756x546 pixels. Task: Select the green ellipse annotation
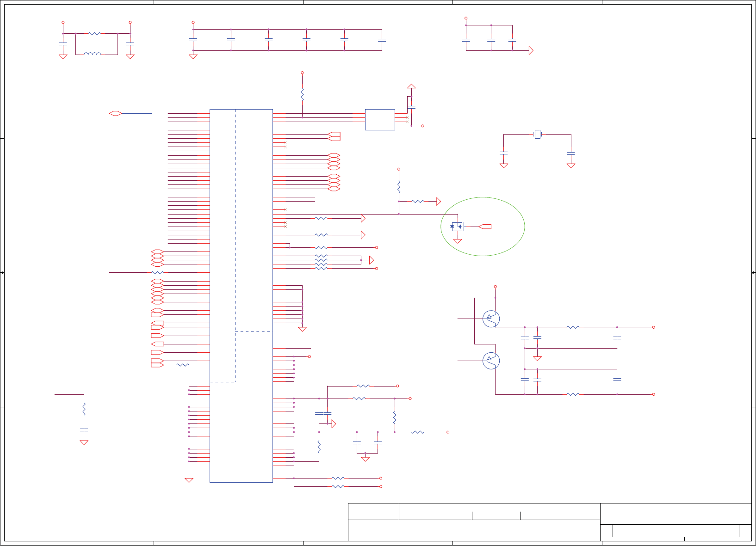(483, 227)
